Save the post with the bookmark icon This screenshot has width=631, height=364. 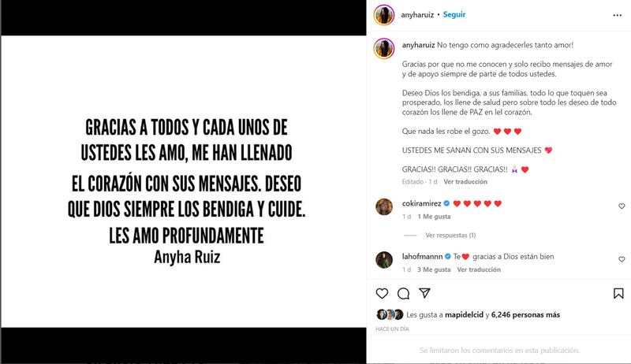tap(618, 293)
